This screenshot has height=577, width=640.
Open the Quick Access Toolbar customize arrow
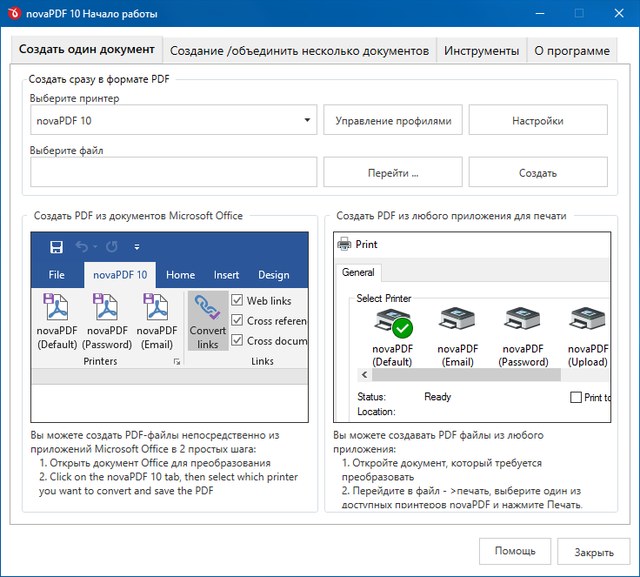pyautogui.click(x=137, y=247)
